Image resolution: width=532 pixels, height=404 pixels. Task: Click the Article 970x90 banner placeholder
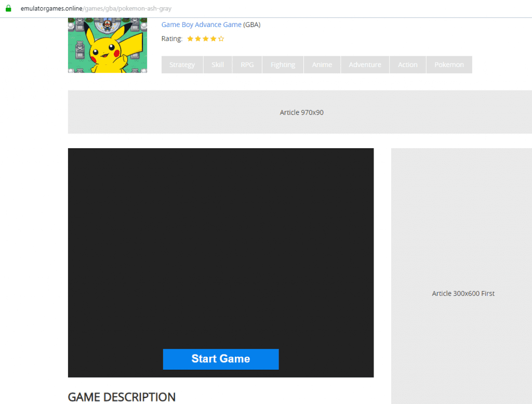coord(301,112)
